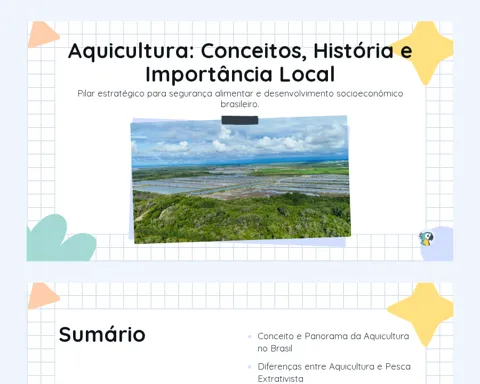This screenshot has width=480, height=384.
Task: Select the yellow star shape on title slide
Action: tap(423, 52)
